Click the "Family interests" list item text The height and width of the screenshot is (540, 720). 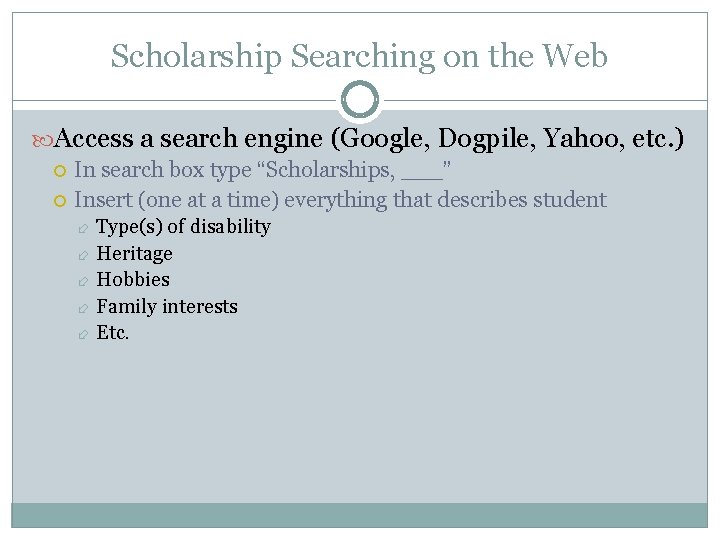167,307
